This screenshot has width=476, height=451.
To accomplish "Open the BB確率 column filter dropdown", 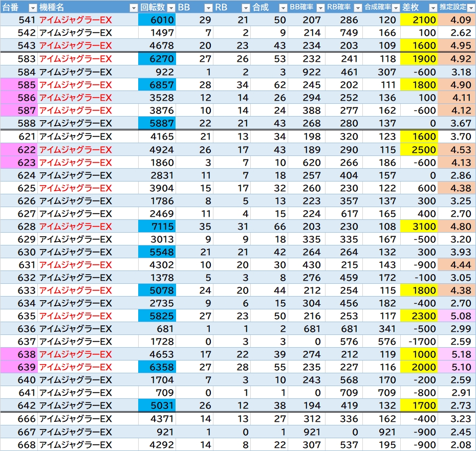I will coord(320,8).
